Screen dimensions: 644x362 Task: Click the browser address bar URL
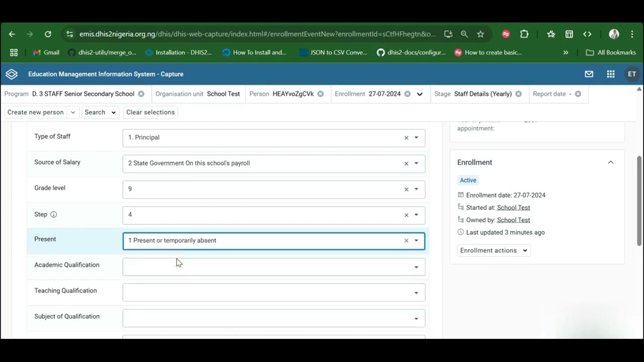pos(258,34)
